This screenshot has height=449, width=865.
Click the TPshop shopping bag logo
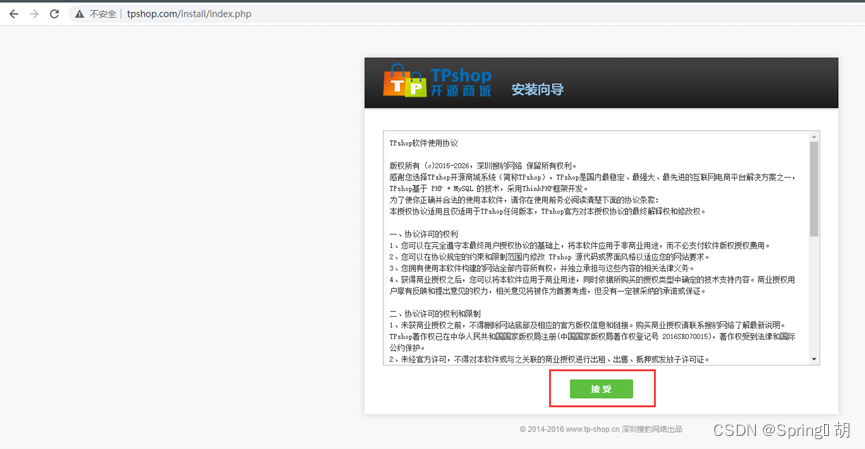tap(405, 81)
